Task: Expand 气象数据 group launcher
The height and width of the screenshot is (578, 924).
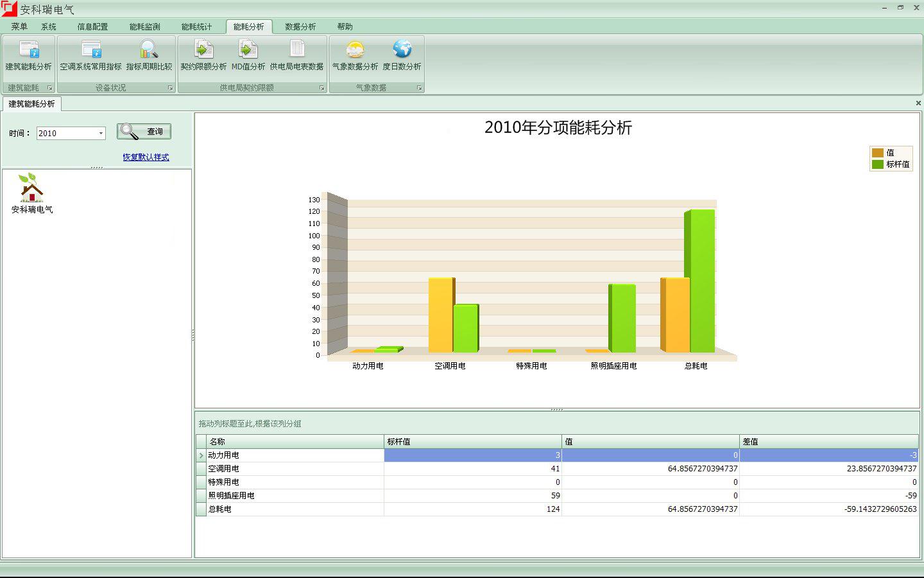Action: [x=419, y=88]
